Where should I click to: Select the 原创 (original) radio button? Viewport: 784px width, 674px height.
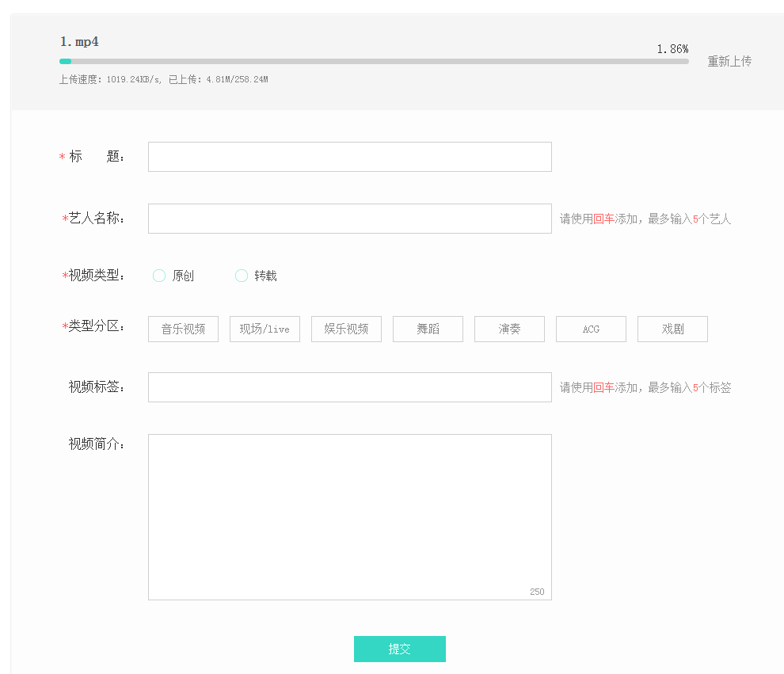(x=158, y=276)
